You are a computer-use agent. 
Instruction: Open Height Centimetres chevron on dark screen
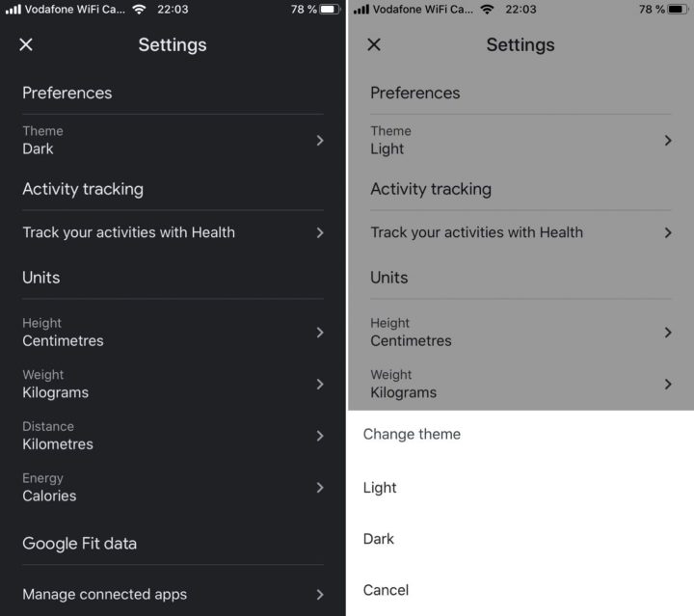point(320,333)
